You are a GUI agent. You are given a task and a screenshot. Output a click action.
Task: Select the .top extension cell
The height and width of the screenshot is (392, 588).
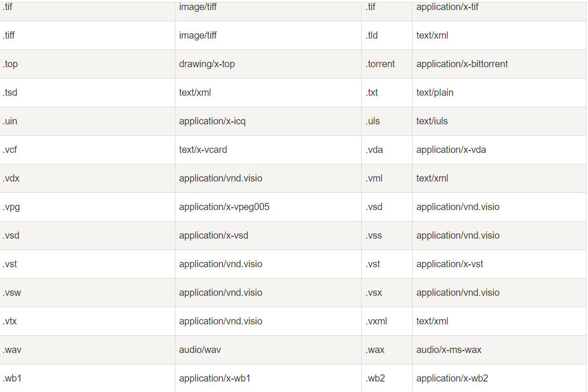(x=87, y=64)
